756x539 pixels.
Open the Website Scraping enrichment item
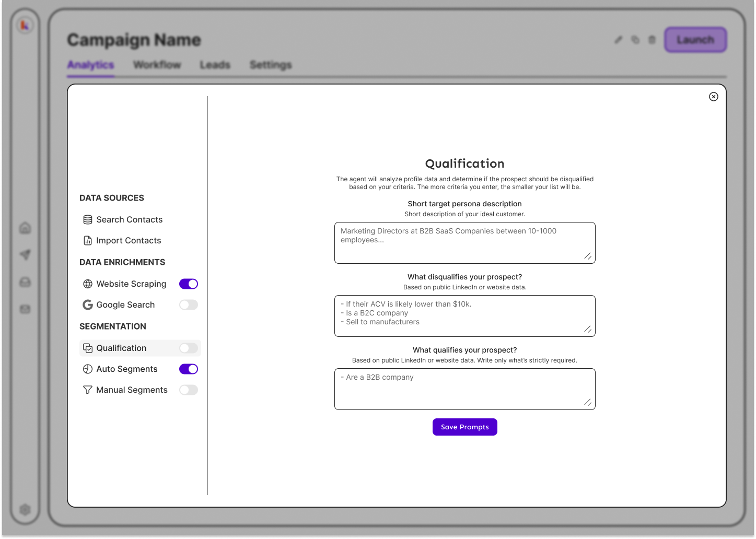[x=131, y=284]
